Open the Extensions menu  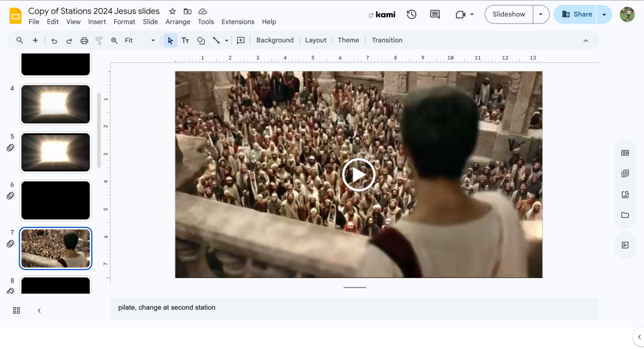238,22
